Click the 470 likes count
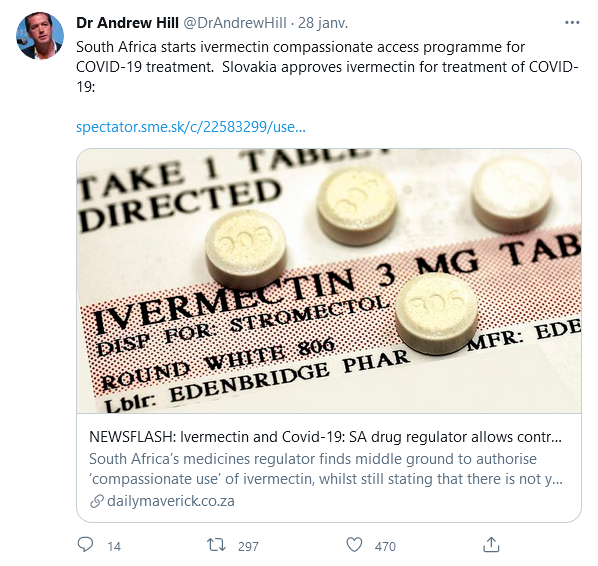598x566 pixels. point(385,547)
